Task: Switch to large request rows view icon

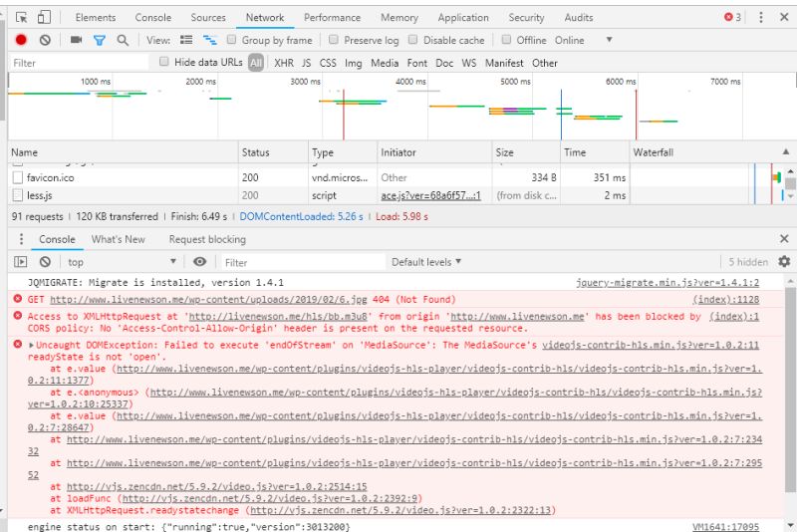Action: (x=186, y=40)
